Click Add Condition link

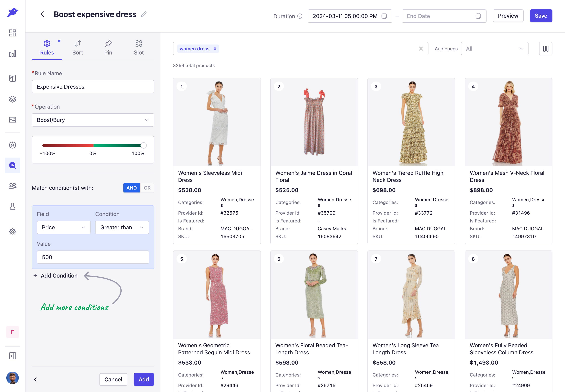tap(59, 276)
